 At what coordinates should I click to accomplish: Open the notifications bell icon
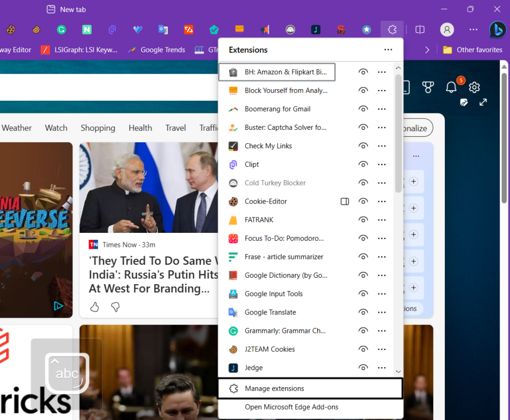[451, 87]
